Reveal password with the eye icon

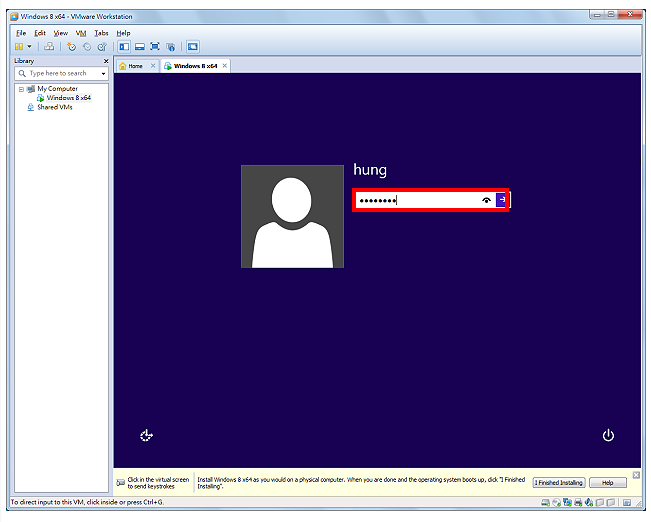486,200
